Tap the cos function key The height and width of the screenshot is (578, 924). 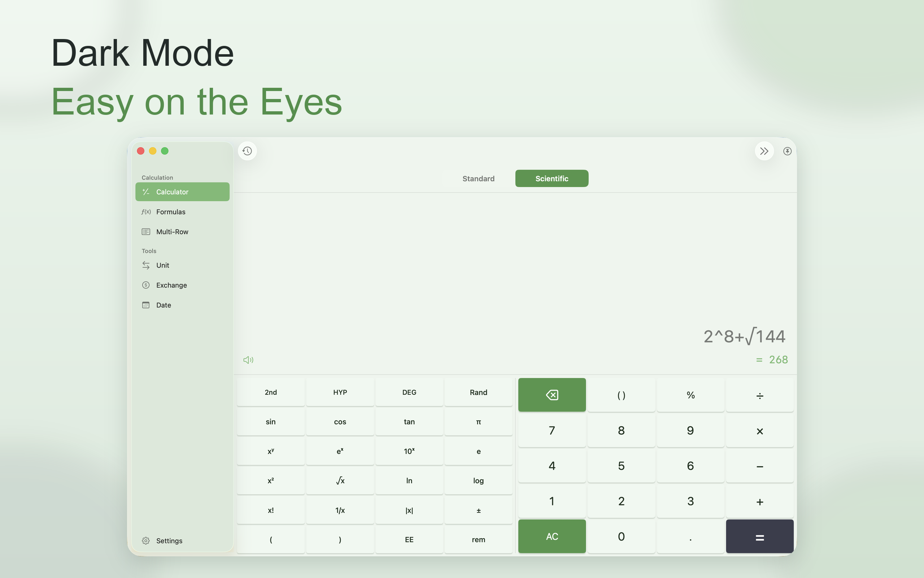coord(340,422)
